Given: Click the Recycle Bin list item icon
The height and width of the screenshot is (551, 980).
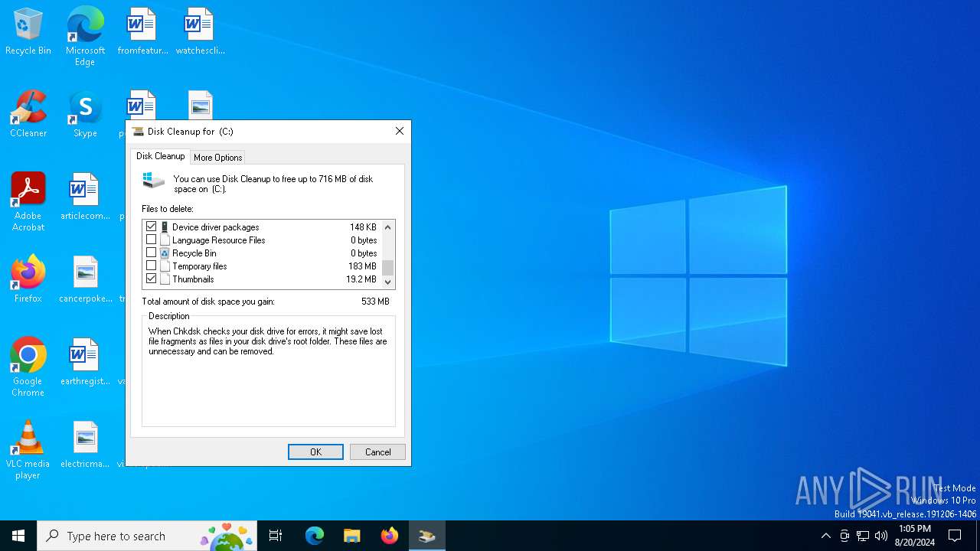Looking at the screenshot, I should (165, 253).
